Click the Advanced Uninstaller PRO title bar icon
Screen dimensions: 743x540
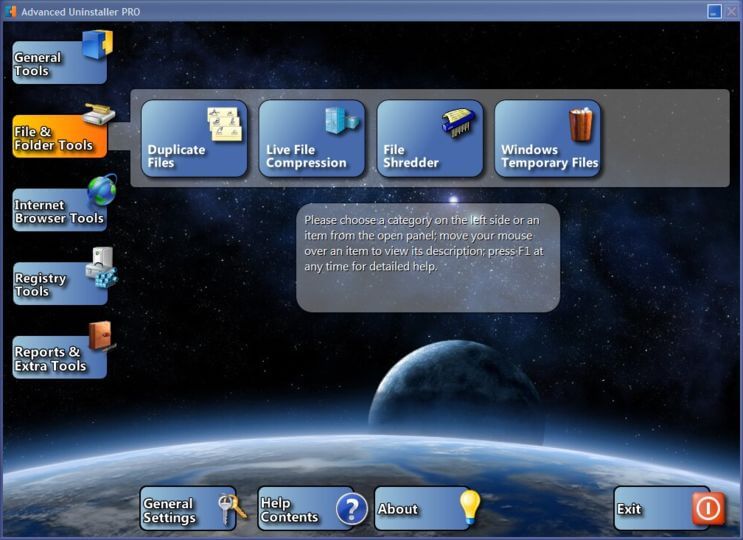tap(10, 11)
